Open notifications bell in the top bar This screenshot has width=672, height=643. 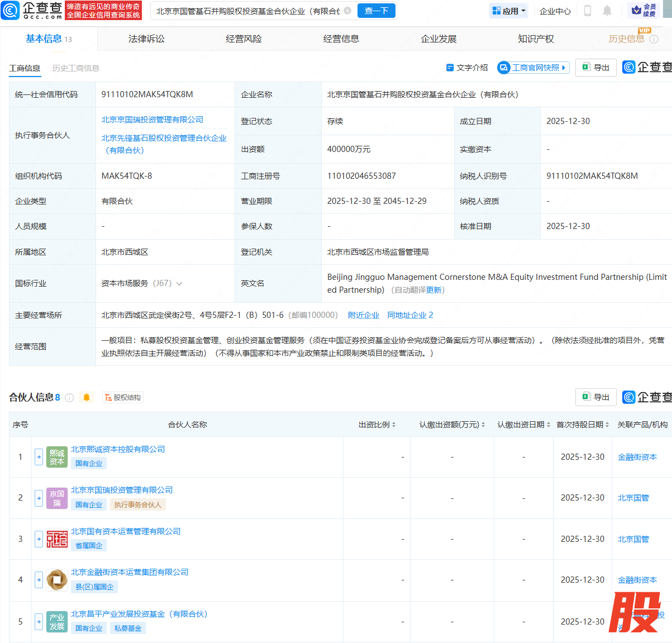pyautogui.click(x=607, y=11)
